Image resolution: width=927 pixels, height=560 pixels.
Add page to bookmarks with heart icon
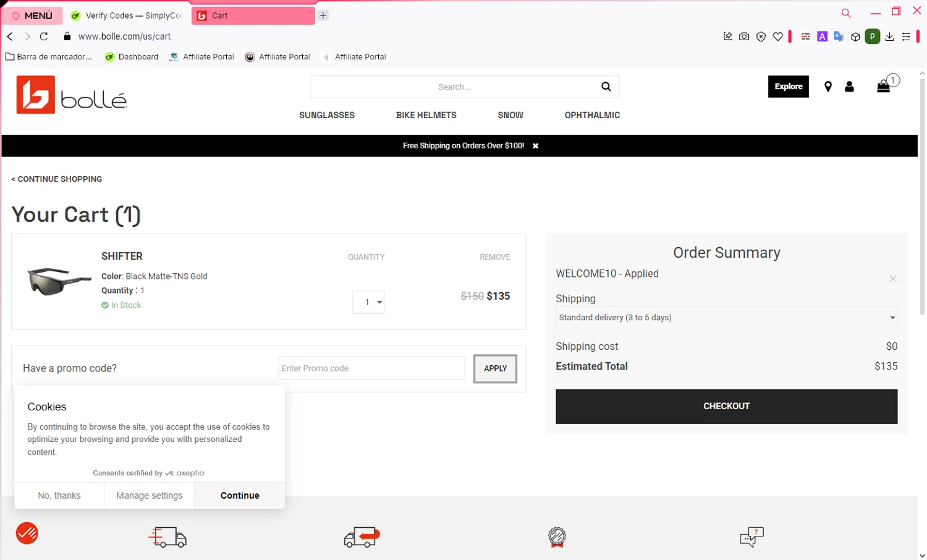point(778,36)
